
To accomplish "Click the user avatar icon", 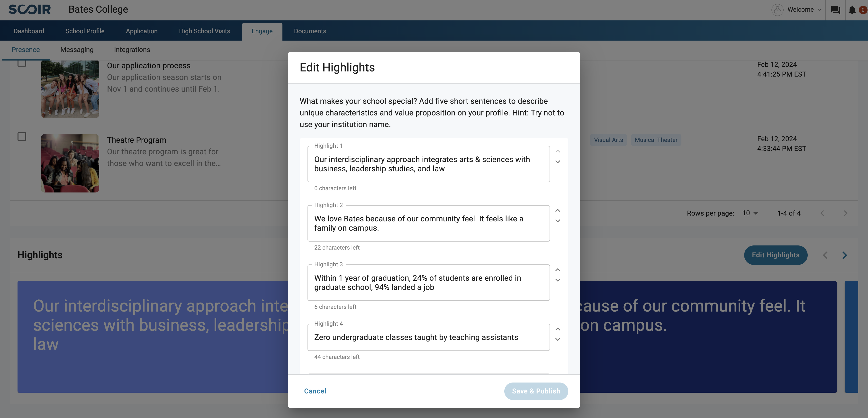I will [777, 10].
